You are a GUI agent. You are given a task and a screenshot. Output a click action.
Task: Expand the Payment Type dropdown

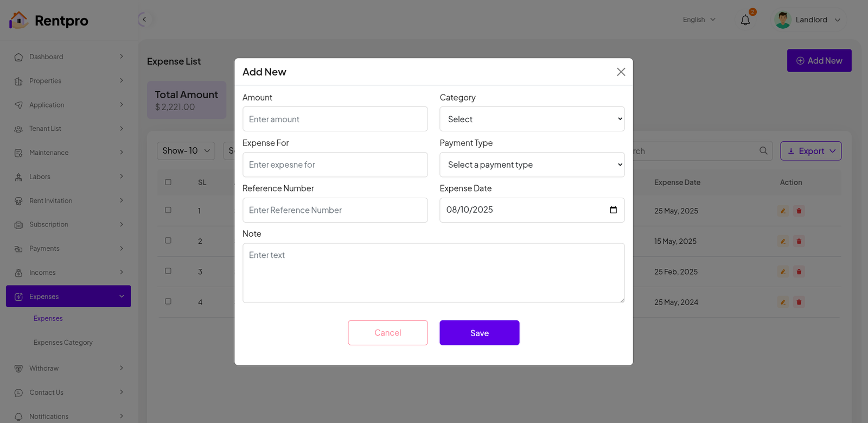click(x=532, y=165)
